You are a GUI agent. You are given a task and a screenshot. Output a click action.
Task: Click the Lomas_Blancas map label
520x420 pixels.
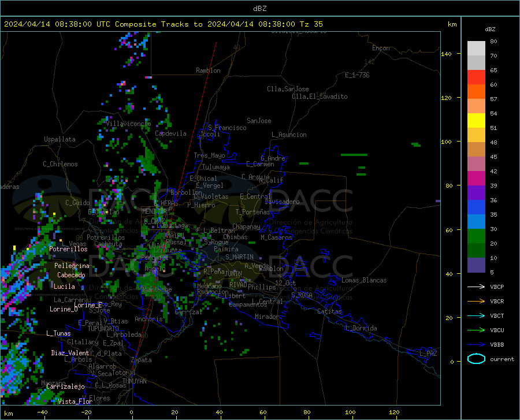click(364, 280)
